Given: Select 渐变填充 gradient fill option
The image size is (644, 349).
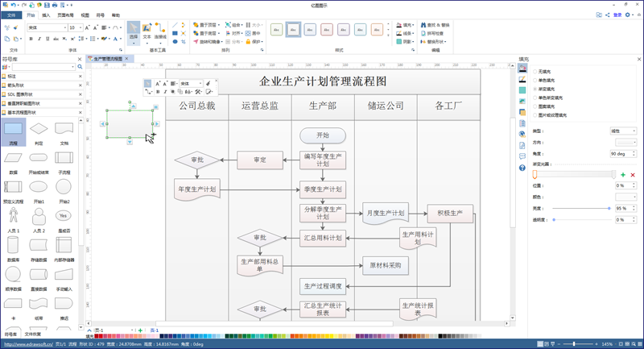Looking at the screenshot, I should click(x=544, y=89).
